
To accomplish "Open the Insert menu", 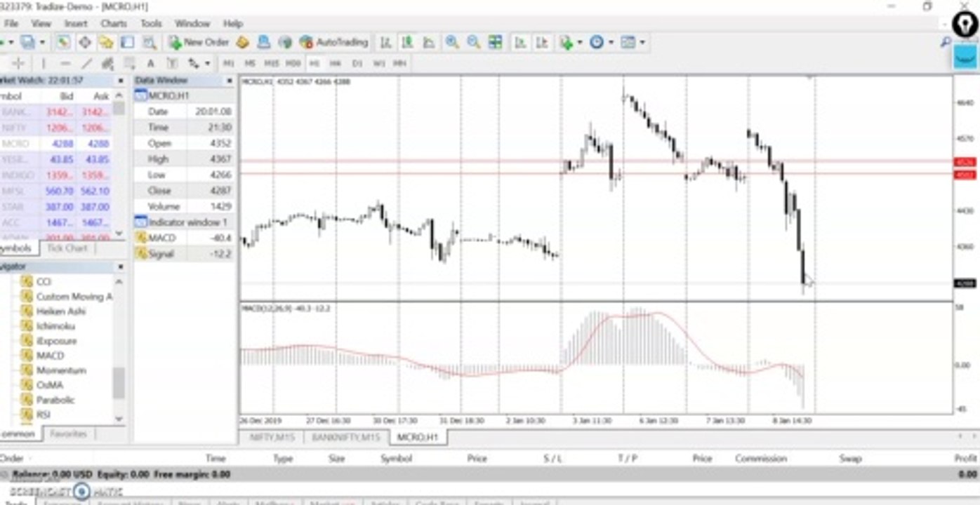I will 76,23.
